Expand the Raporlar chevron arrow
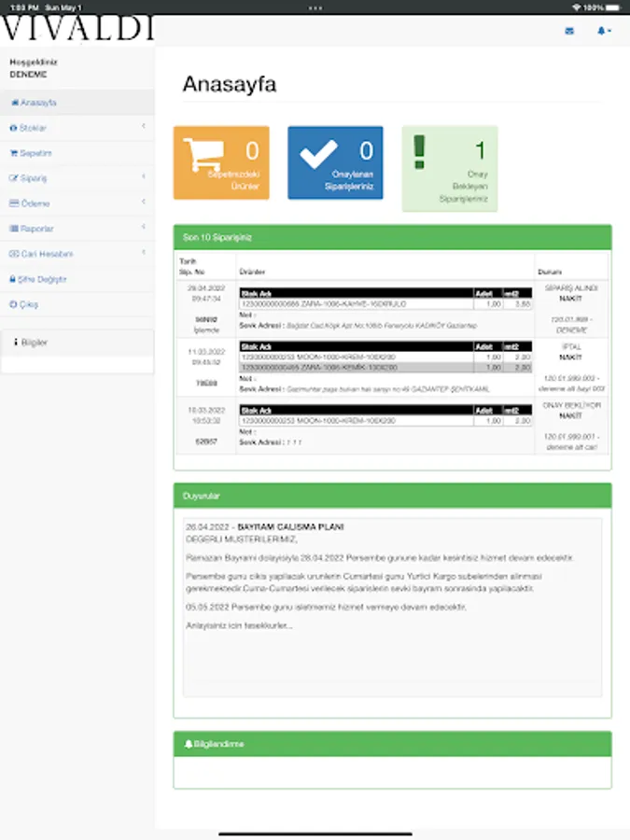 144,227
